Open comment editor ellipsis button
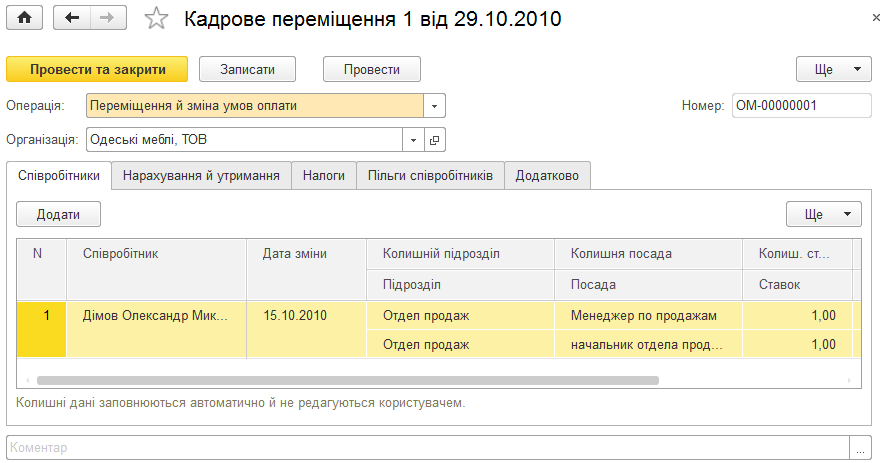The width and height of the screenshot is (886, 463). click(x=860, y=448)
